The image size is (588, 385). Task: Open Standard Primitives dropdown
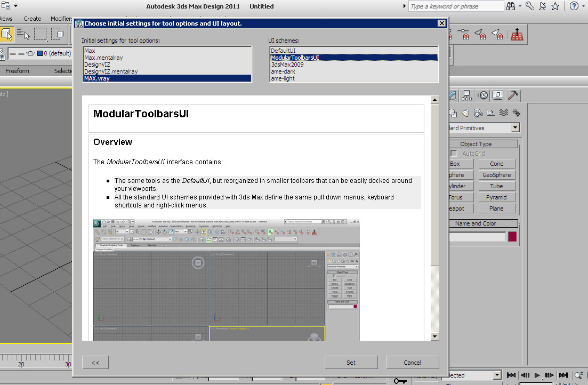coord(515,127)
